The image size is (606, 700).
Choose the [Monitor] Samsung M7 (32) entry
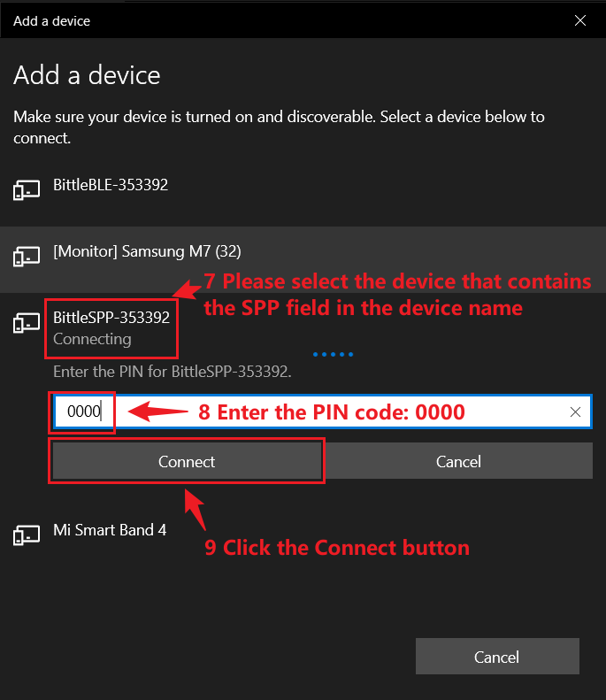[147, 251]
